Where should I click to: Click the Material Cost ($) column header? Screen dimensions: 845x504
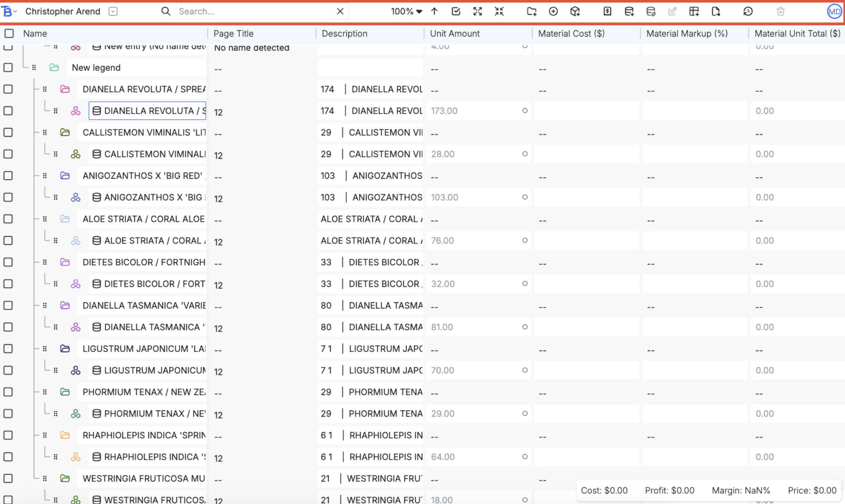click(x=571, y=33)
